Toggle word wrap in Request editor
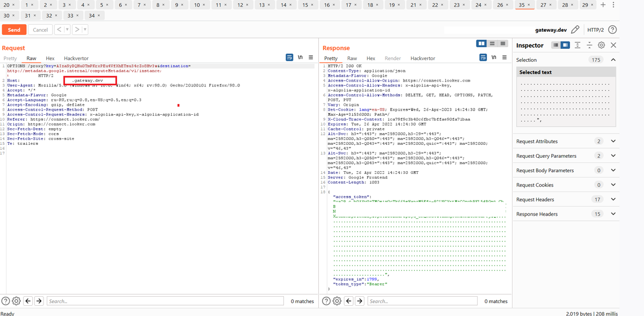The height and width of the screenshot is (316, 644). click(x=290, y=58)
